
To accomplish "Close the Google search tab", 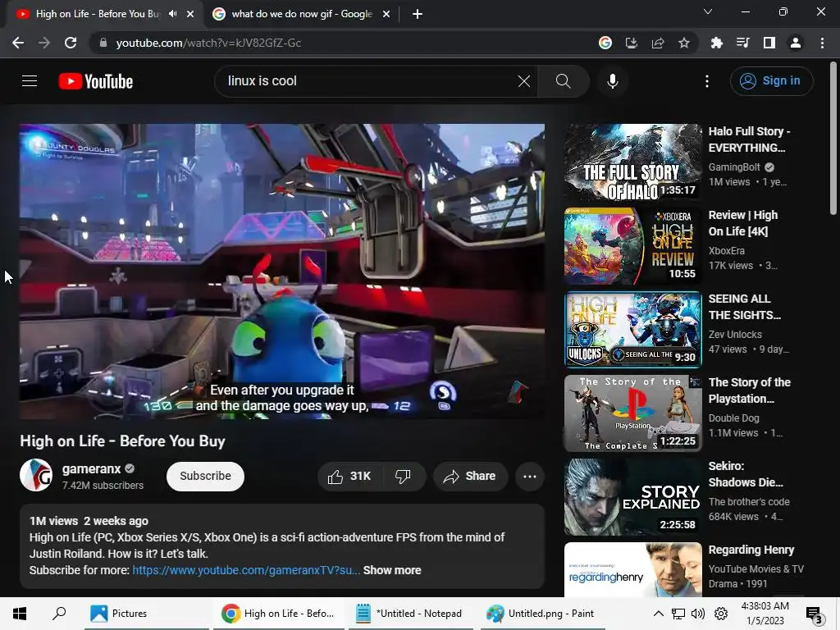I will 386,14.
